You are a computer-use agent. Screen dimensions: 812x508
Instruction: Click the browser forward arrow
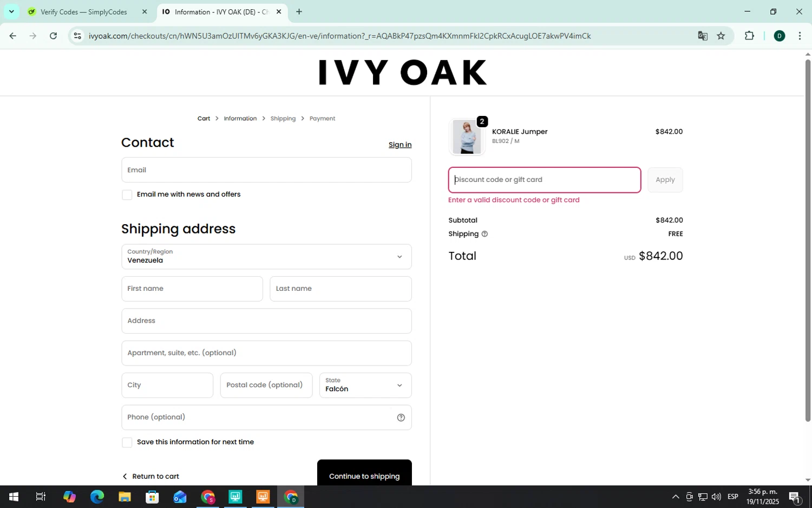point(33,36)
